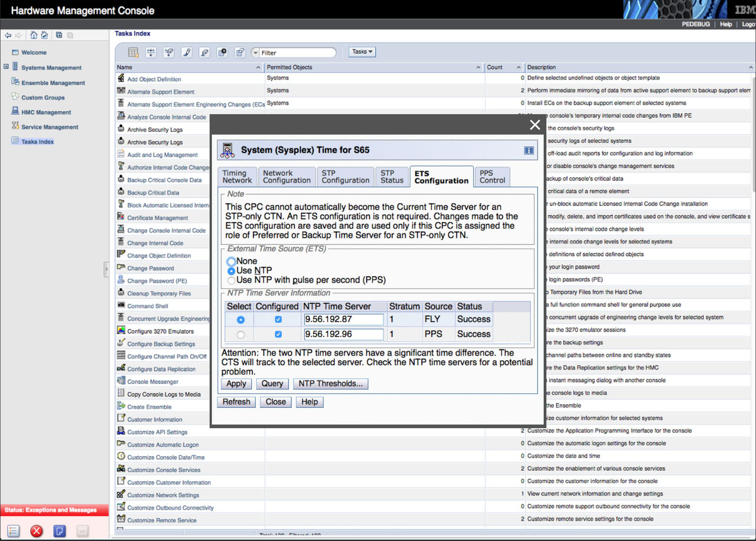Click the Apply button
Screen dimensions: 756x541
[236, 384]
